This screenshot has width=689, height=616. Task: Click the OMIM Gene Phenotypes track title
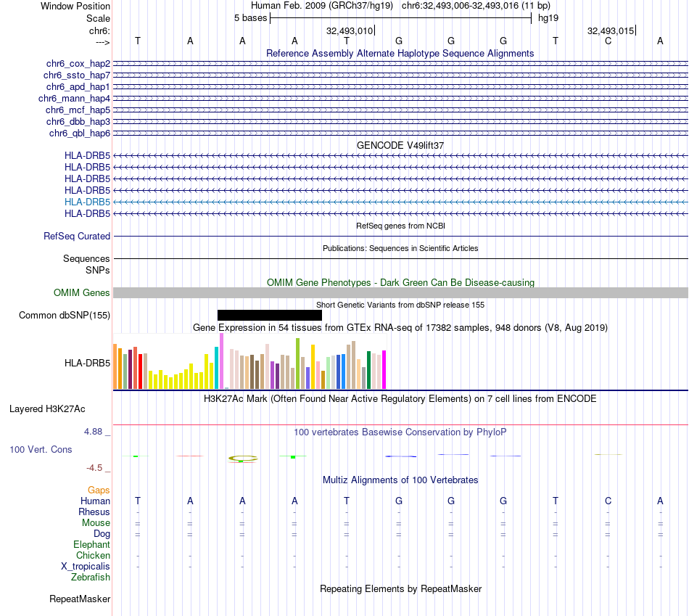click(x=400, y=282)
